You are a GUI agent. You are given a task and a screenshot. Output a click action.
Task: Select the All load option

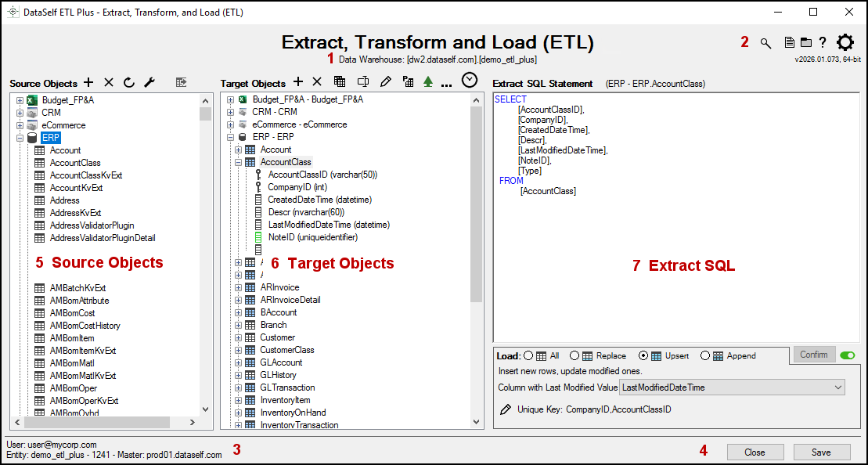point(528,355)
